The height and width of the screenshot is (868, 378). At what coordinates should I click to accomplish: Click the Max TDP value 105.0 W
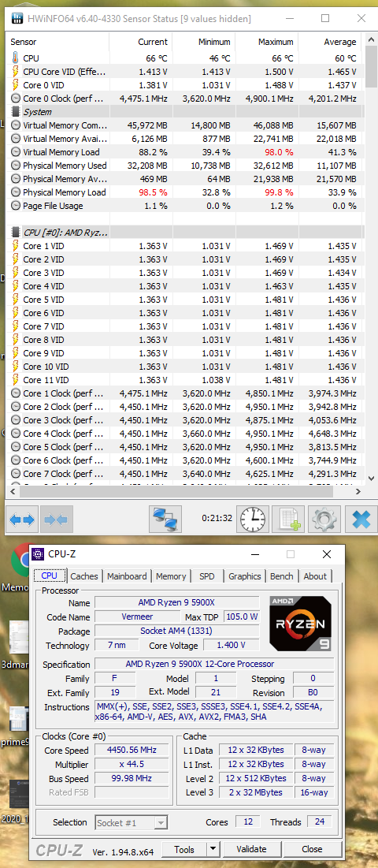pos(242,617)
